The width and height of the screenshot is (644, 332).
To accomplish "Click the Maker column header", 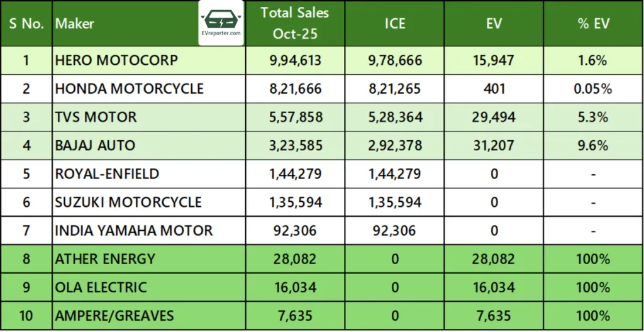I will point(75,24).
